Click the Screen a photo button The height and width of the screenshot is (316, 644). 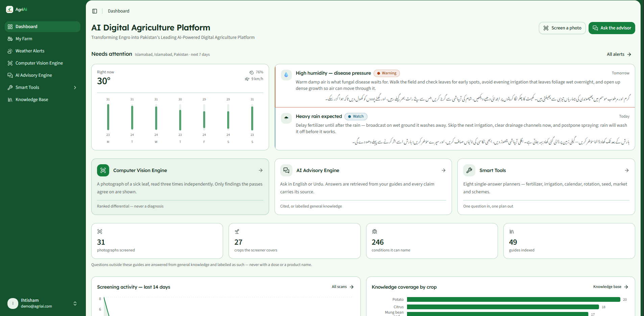[562, 28]
